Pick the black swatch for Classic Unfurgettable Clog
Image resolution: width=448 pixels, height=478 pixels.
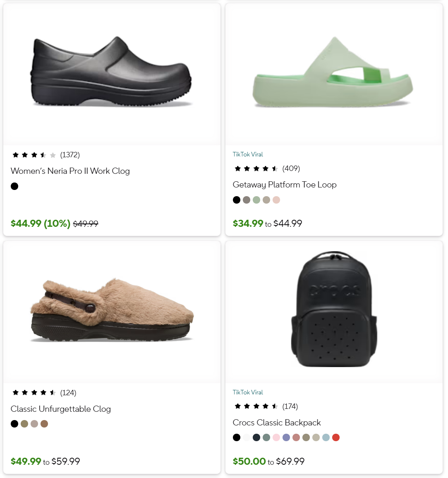click(x=14, y=424)
